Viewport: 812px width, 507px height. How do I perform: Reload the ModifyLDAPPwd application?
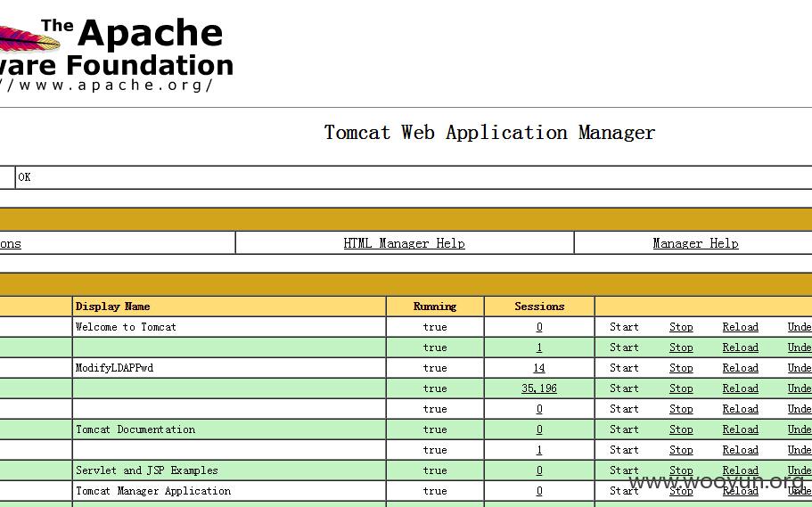(741, 368)
